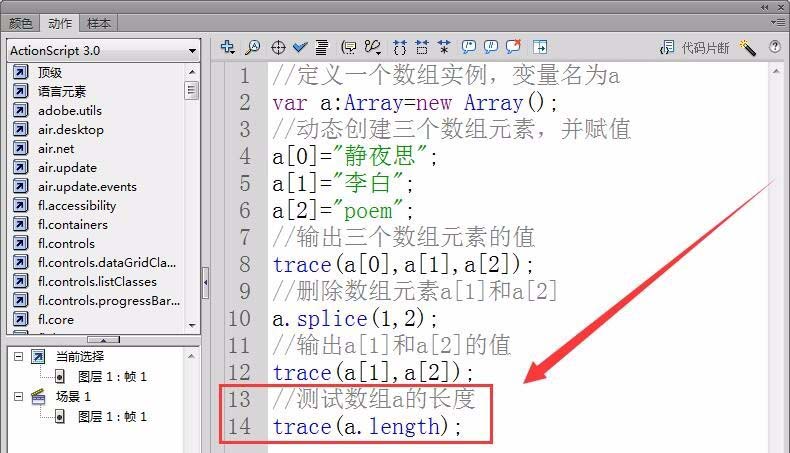Select air.update in the toolbox
The height and width of the screenshot is (453, 790).
coord(67,167)
